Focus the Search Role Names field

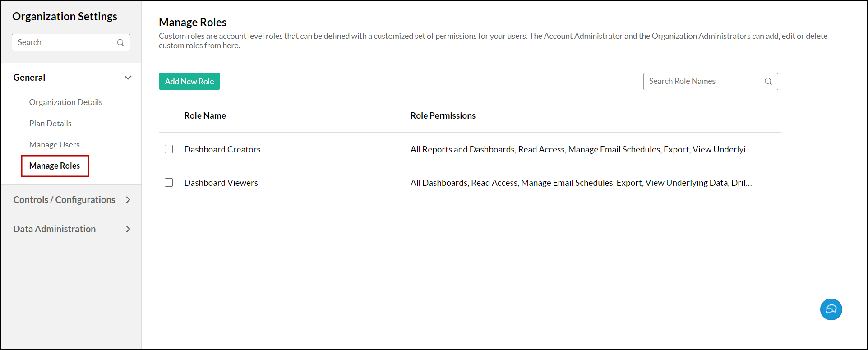[704, 82]
